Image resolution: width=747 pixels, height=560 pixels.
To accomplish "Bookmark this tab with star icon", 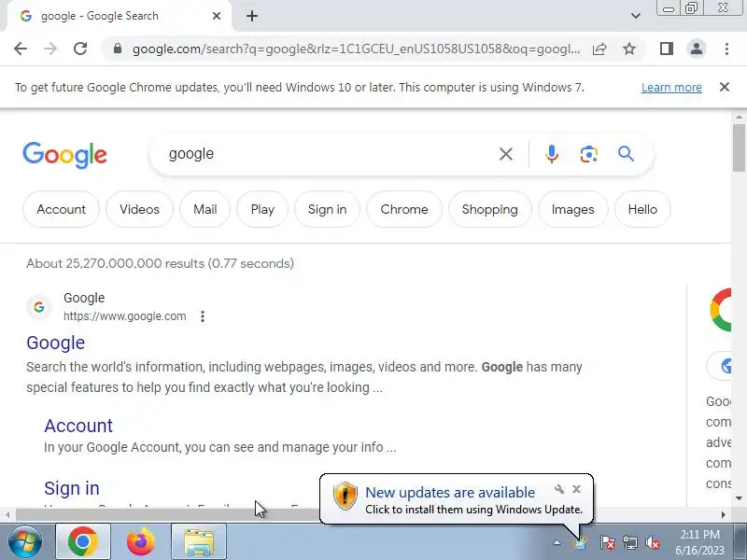I will pyautogui.click(x=629, y=49).
